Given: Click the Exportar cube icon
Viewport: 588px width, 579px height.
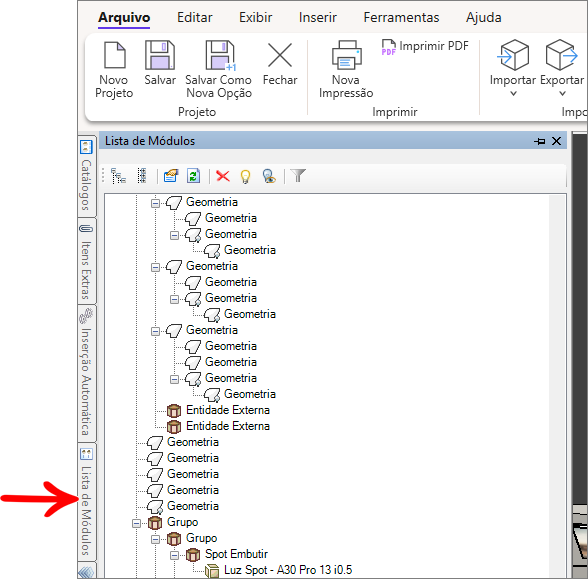Looking at the screenshot, I should click(x=561, y=55).
